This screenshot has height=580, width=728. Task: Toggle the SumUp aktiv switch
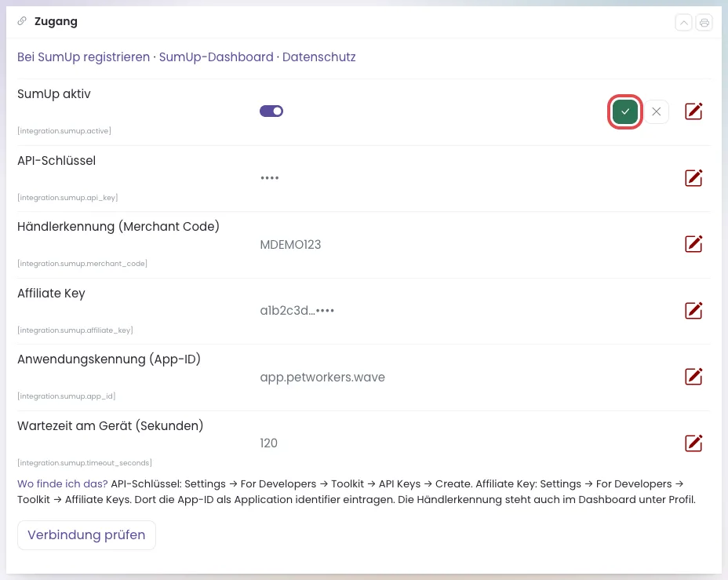271,111
